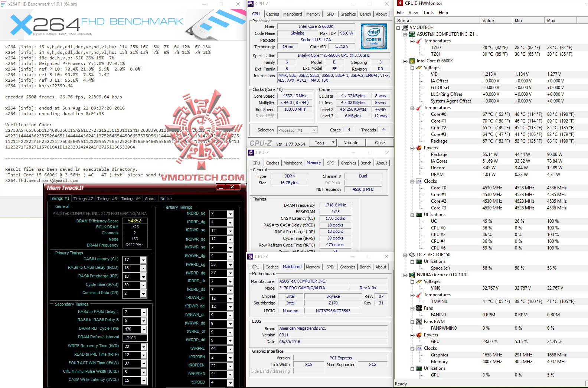Screen dimensions: 588x388
Task: Collapse the Intel Core i5 6600K tree node
Action: [x=405, y=61]
